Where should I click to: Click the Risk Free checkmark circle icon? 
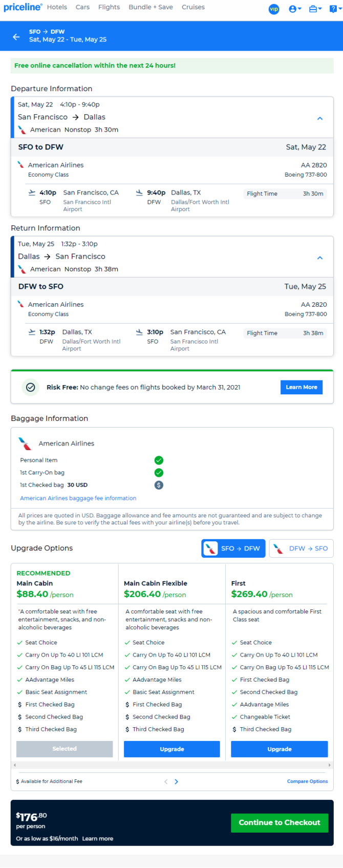30,387
